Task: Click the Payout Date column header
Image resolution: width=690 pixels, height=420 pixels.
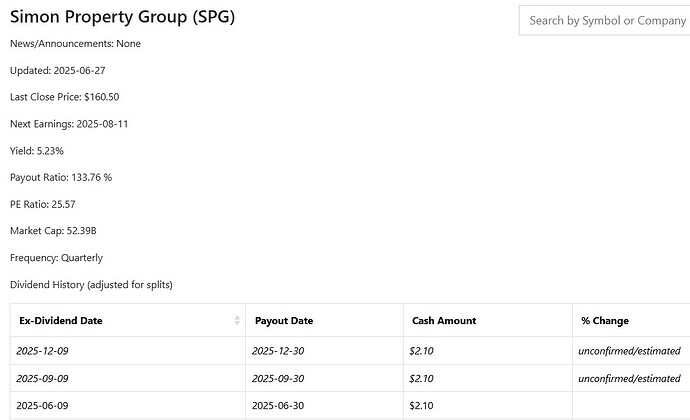Action: pos(324,321)
